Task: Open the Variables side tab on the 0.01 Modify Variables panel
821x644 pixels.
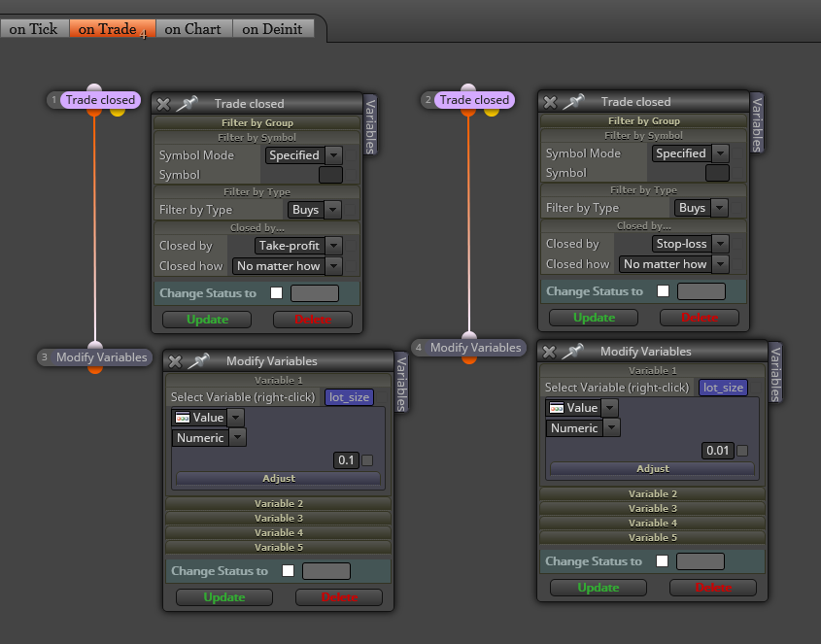Action: pyautogui.click(x=775, y=373)
